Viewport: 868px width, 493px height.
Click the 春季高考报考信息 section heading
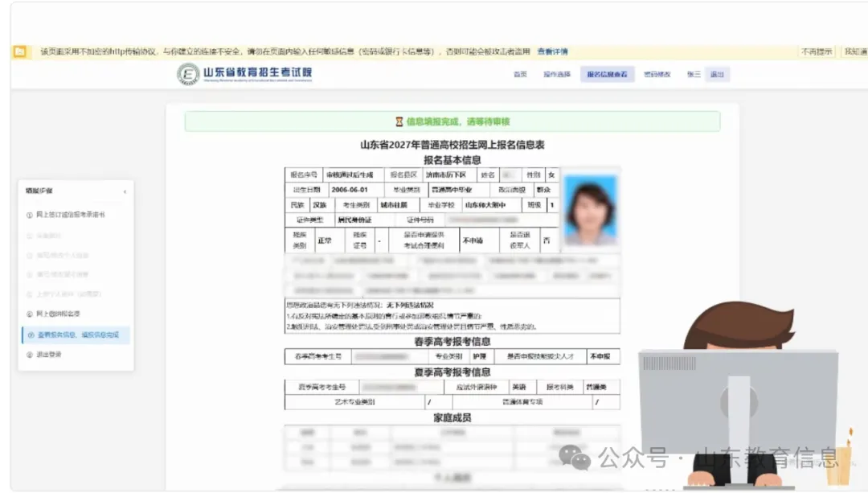pyautogui.click(x=452, y=342)
